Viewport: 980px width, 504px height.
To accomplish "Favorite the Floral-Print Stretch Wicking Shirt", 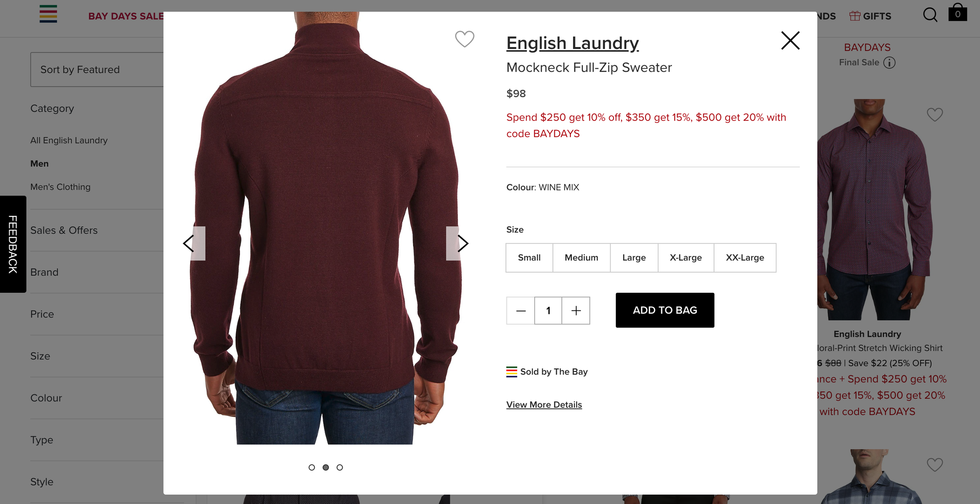I will coord(935,115).
